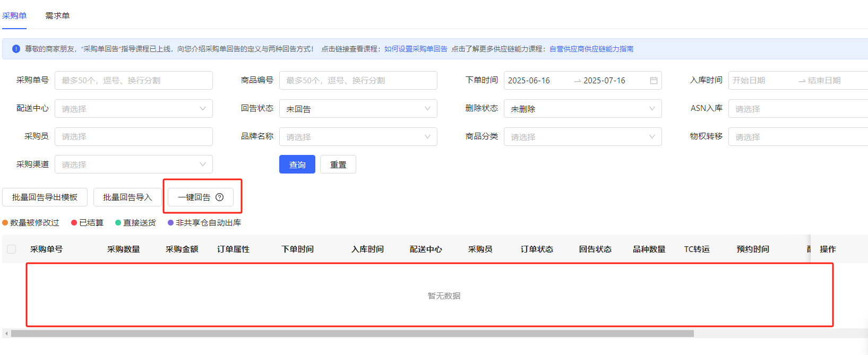868x355 pixels.
Task: Switch to the 采购单 tab
Action: [14, 15]
